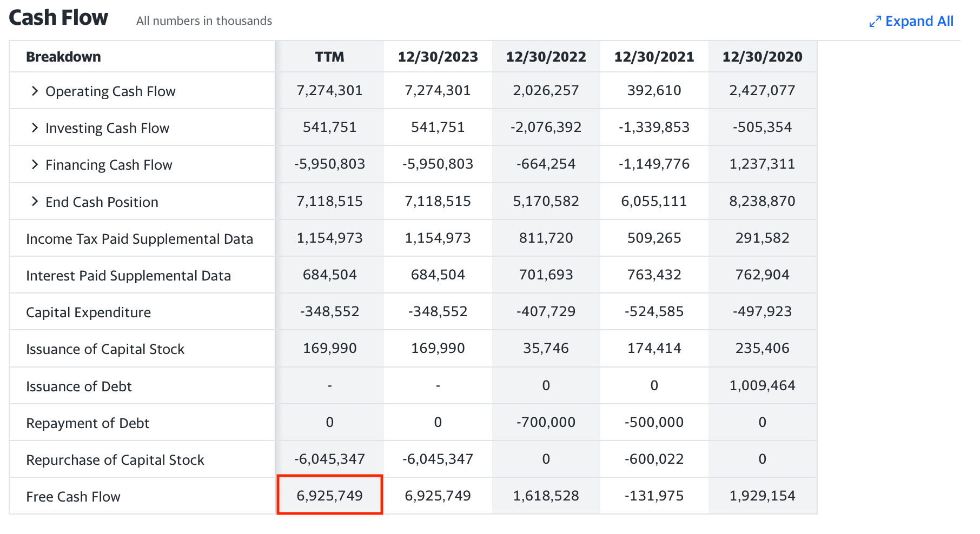Select 2022 Investing Cash Flow value -2,076,392

click(x=546, y=127)
